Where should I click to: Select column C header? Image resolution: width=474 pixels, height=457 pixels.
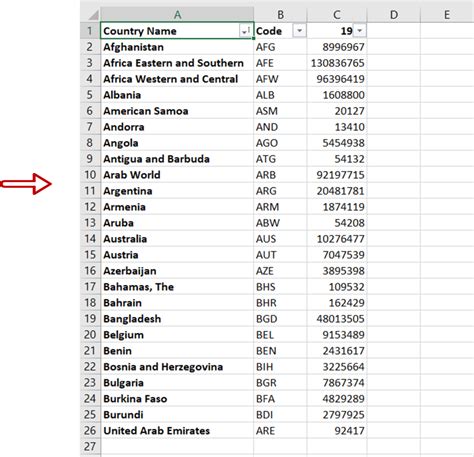pyautogui.click(x=337, y=15)
